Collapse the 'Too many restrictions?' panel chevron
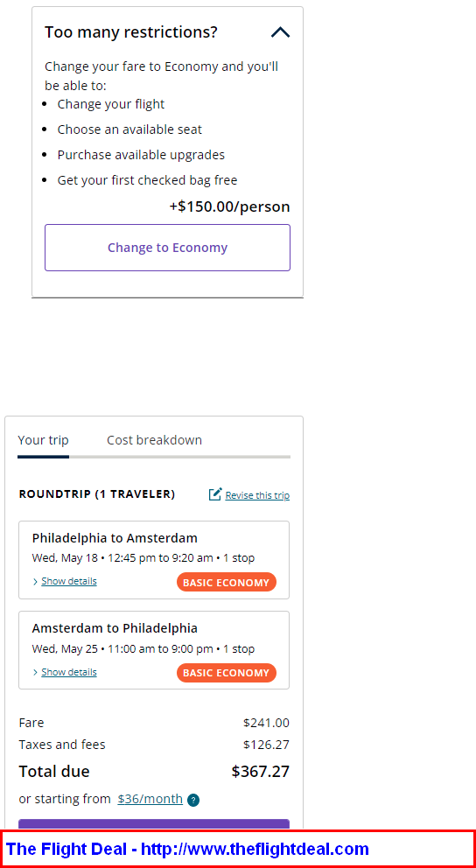Viewport: 476px width, 868px height. [x=280, y=32]
